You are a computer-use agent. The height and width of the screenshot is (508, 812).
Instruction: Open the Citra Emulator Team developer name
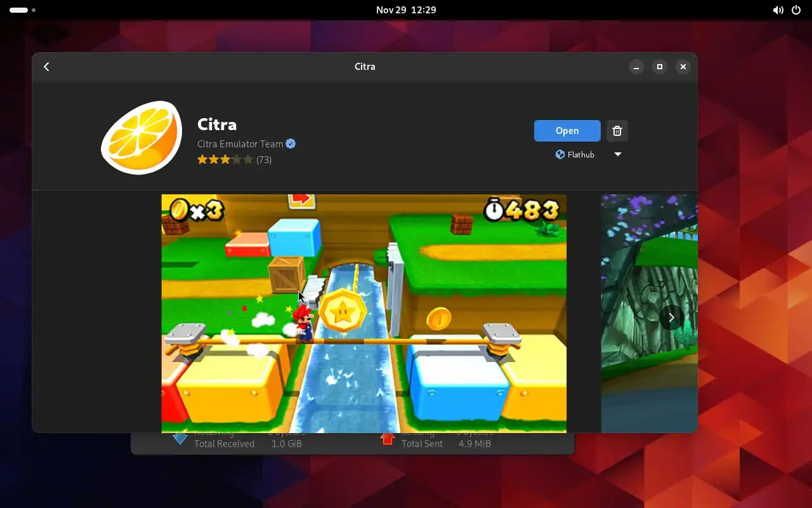point(240,144)
